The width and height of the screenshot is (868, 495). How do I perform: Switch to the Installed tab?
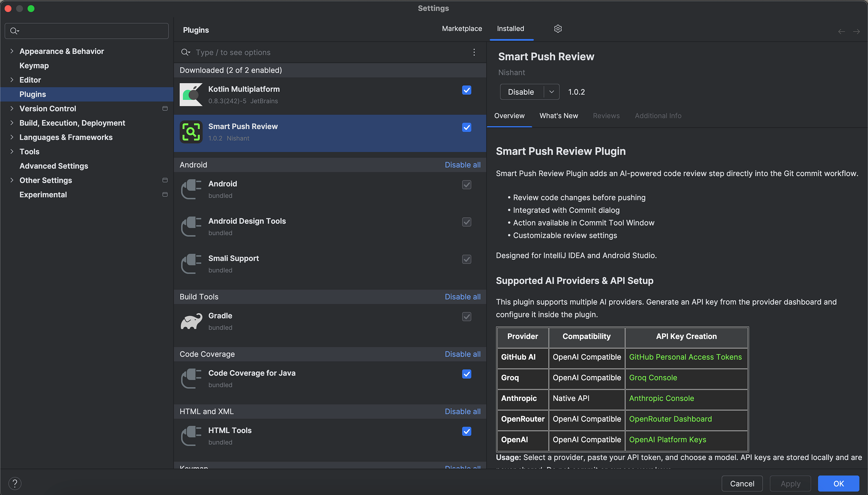click(x=510, y=29)
